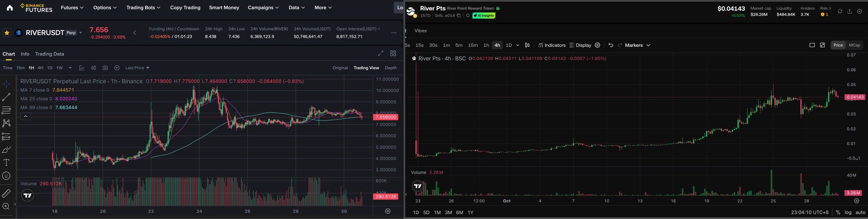868x219 pixels.
Task: Open River Pts page settings hexagon icon
Action: (859, 11)
